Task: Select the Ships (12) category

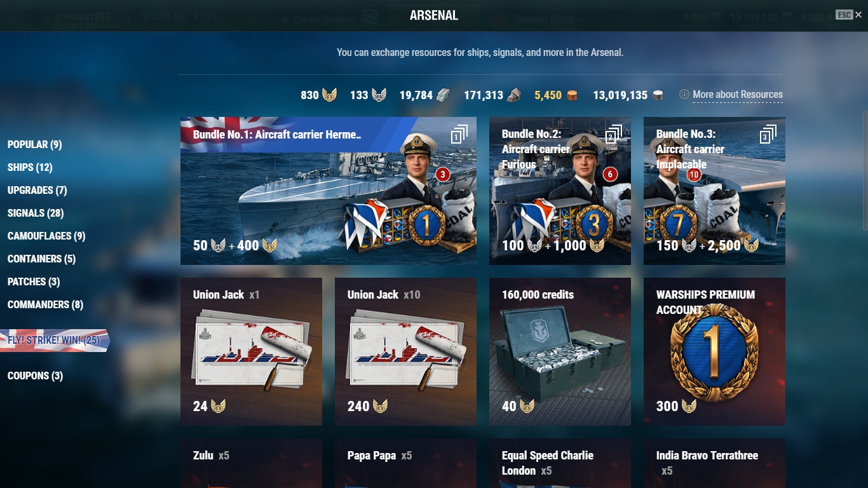Action: point(30,168)
